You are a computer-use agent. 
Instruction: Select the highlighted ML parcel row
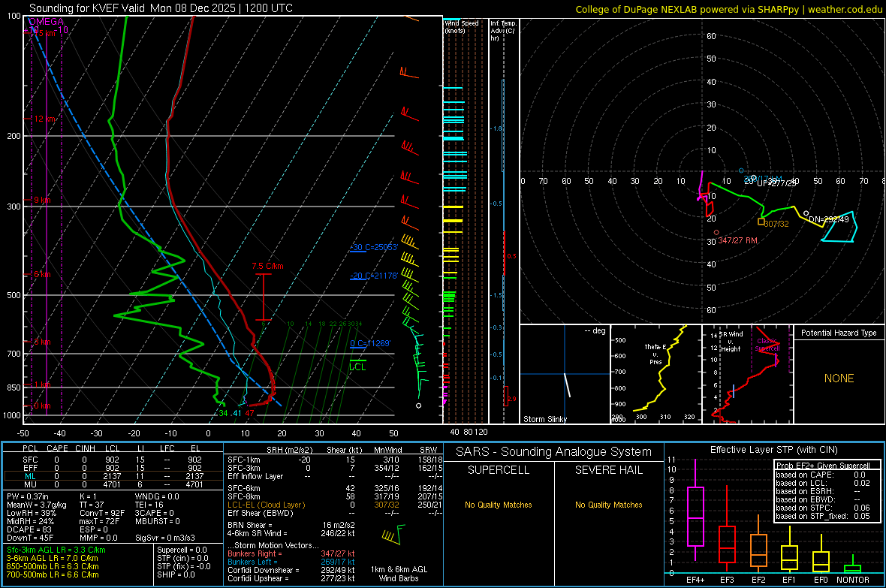(x=113, y=476)
